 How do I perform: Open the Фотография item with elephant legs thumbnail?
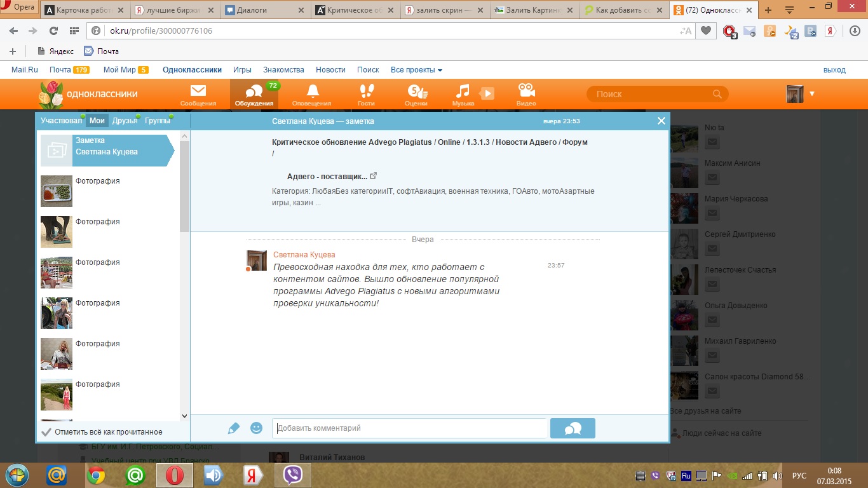click(x=108, y=232)
